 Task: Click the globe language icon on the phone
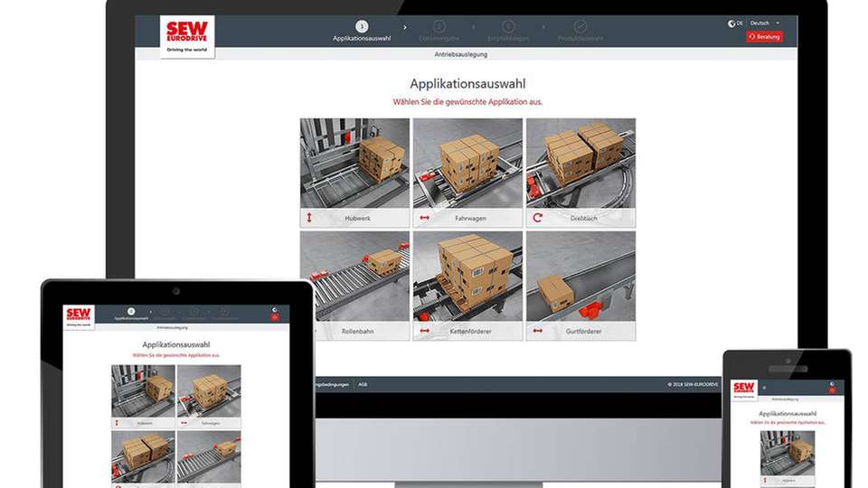832,383
